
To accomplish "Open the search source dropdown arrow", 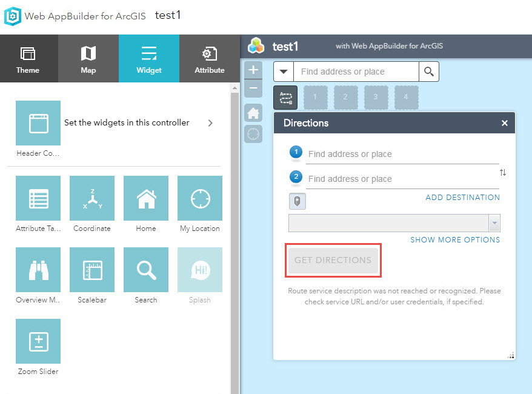I will click(284, 72).
